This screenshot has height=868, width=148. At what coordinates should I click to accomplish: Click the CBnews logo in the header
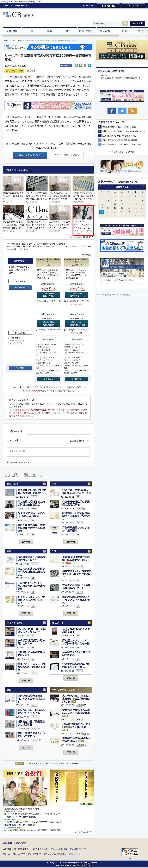pyautogui.click(x=18, y=15)
